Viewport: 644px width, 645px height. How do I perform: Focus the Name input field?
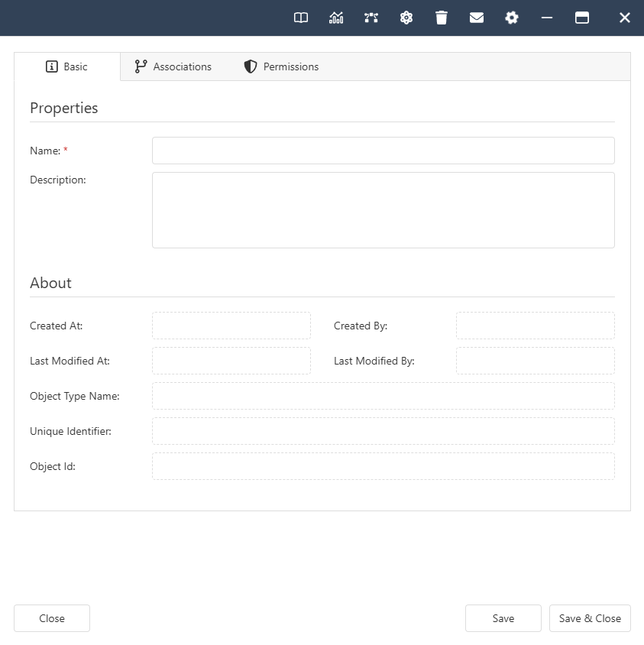[383, 151]
